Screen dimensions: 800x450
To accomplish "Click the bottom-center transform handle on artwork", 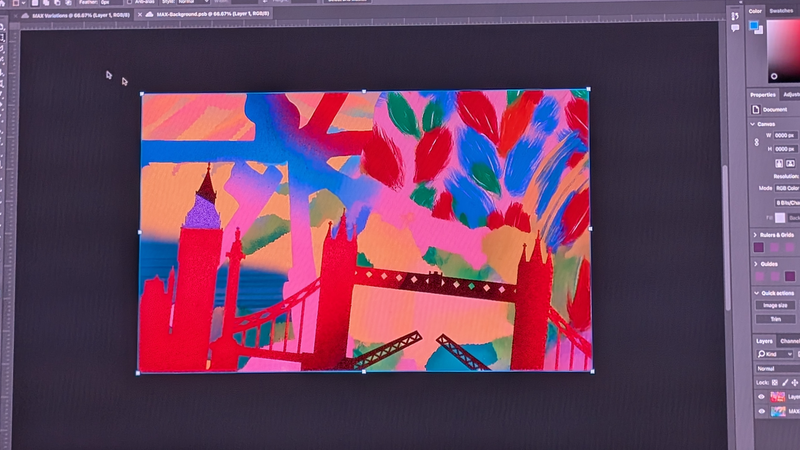I will 364,372.
